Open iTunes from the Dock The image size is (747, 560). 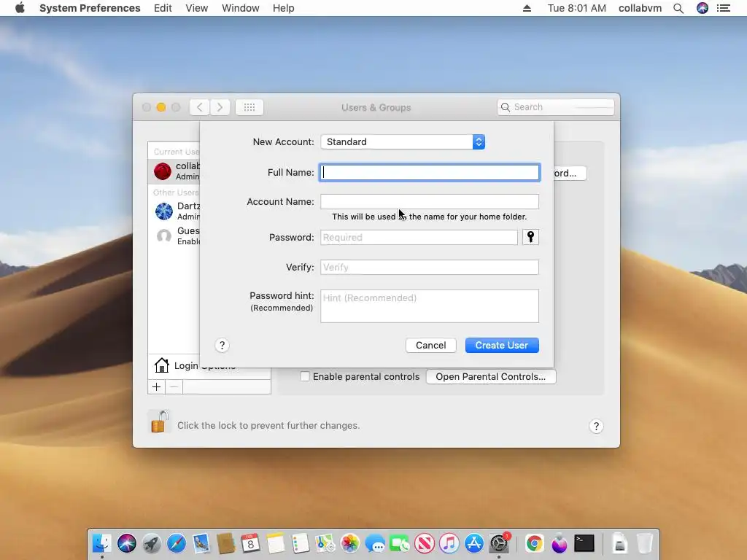tap(449, 543)
